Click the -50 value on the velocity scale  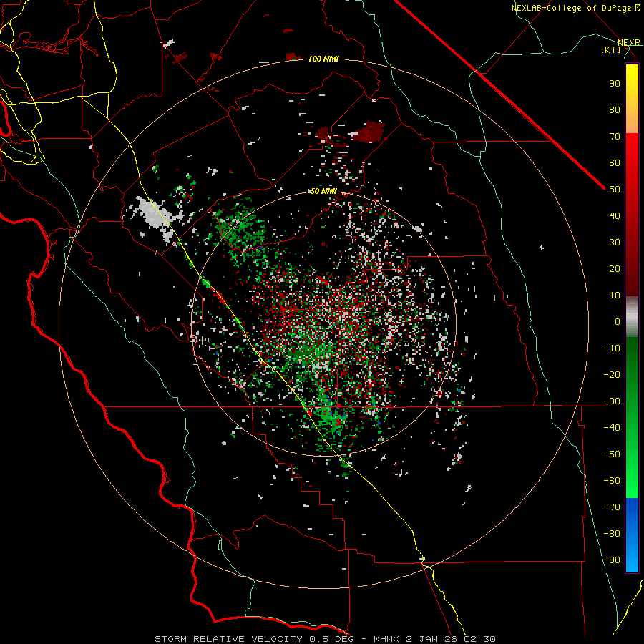(x=612, y=454)
